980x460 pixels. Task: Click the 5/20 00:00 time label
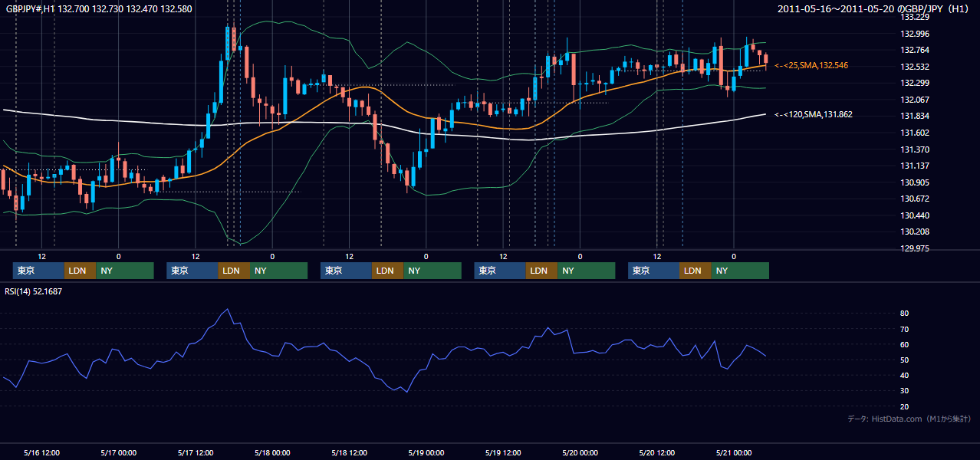tap(580, 452)
